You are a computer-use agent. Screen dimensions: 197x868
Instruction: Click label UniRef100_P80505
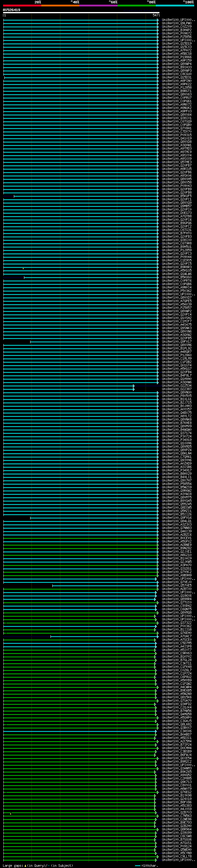click(176, 396)
